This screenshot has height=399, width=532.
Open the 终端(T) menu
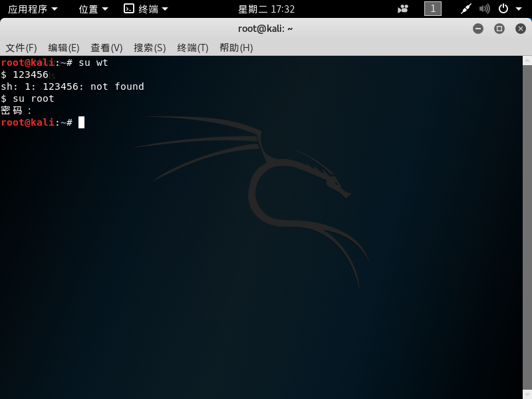(193, 48)
